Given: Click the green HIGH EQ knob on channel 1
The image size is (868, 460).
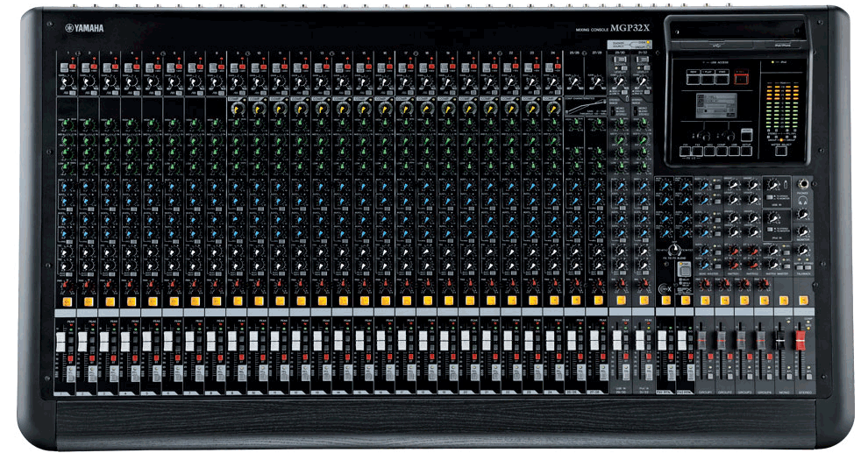Looking at the screenshot, I should [x=66, y=124].
